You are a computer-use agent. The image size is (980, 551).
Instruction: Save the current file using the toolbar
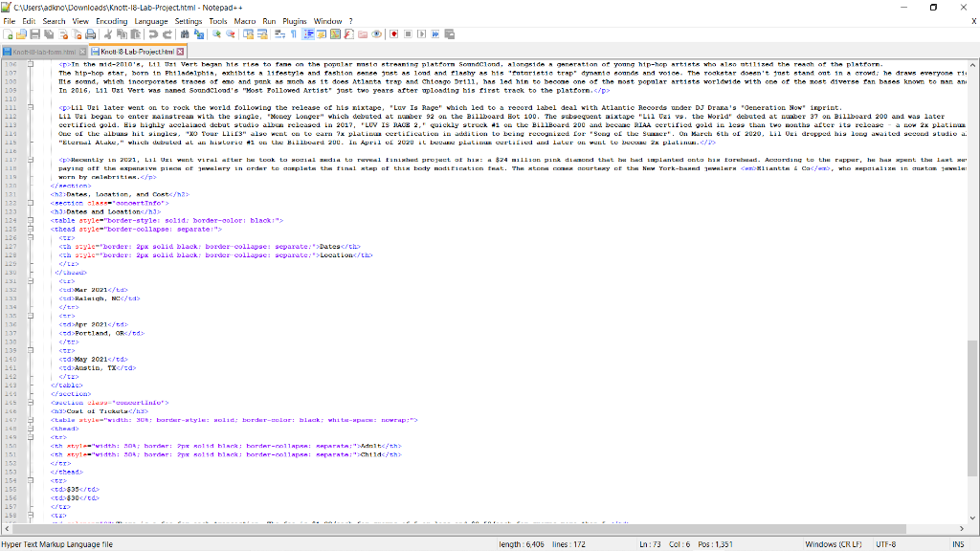pyautogui.click(x=35, y=34)
